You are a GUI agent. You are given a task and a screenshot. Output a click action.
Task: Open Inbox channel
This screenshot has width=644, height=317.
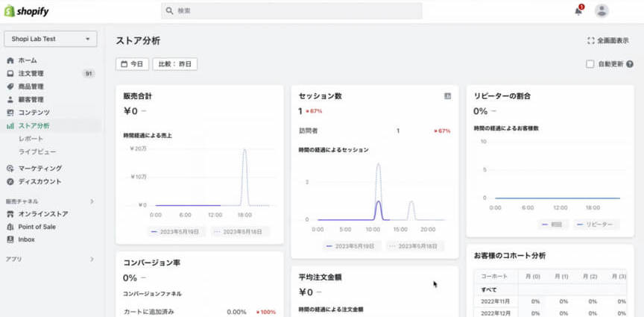point(27,239)
